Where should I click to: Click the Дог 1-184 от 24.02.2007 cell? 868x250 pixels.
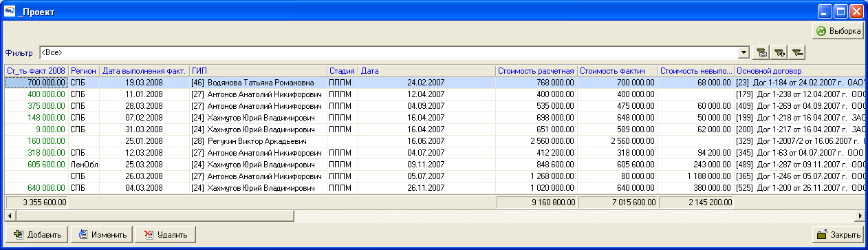(x=799, y=83)
